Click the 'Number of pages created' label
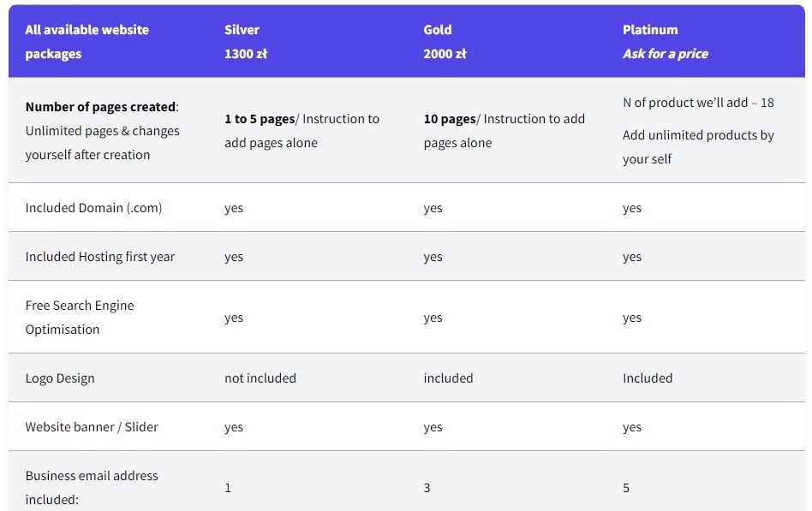Screen dimensions: 812x511 [x=101, y=107]
